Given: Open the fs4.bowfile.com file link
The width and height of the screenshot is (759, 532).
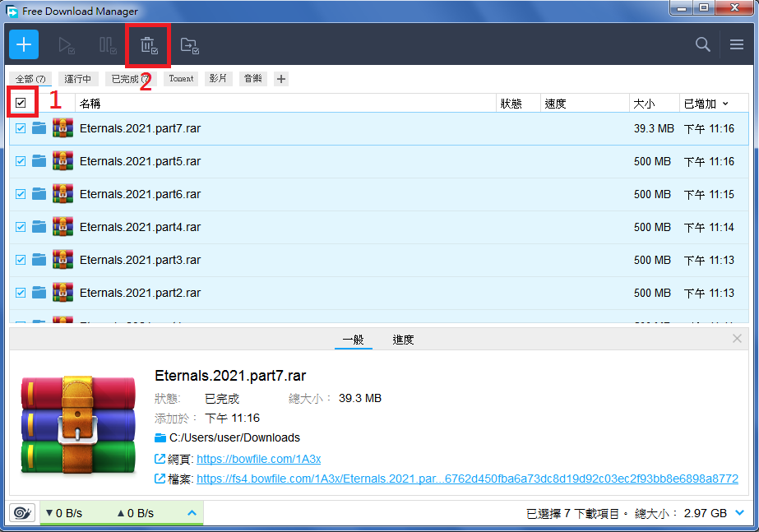Looking at the screenshot, I should pos(468,479).
